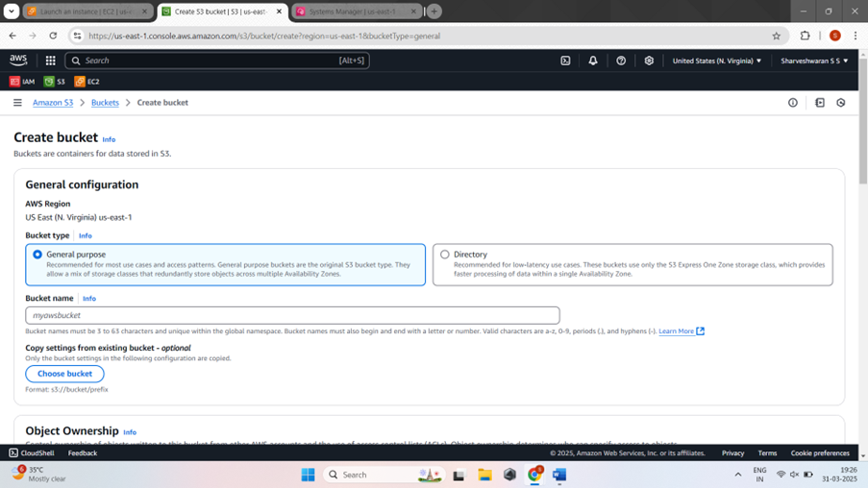The image size is (868, 488).
Task: Toggle the side navigation hamburger menu
Action: click(x=17, y=103)
